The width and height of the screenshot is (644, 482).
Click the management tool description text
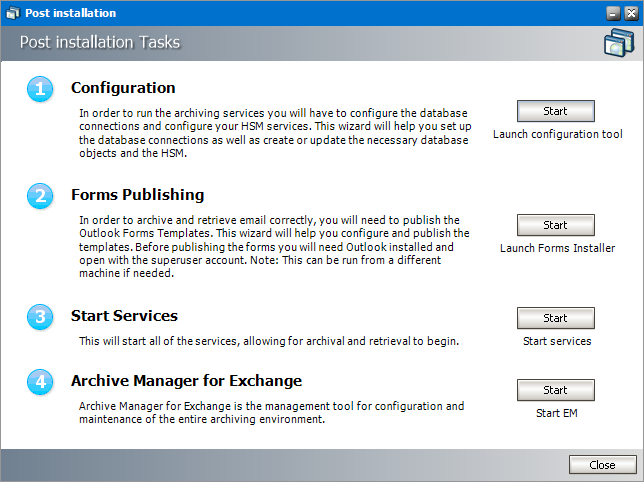click(x=271, y=412)
